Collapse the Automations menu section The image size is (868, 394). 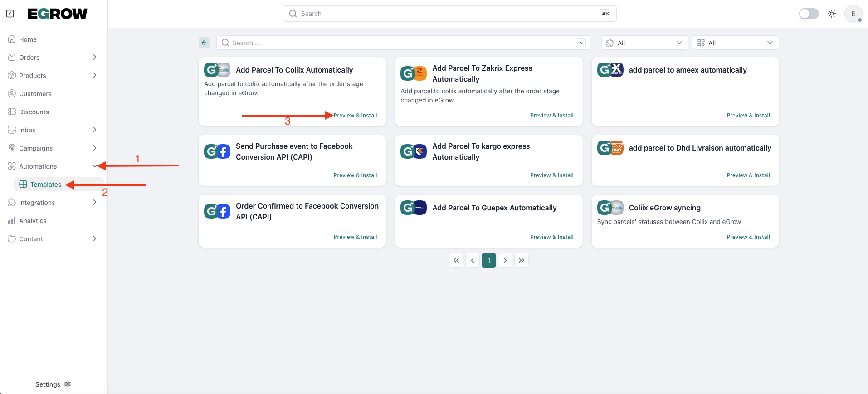tap(95, 166)
